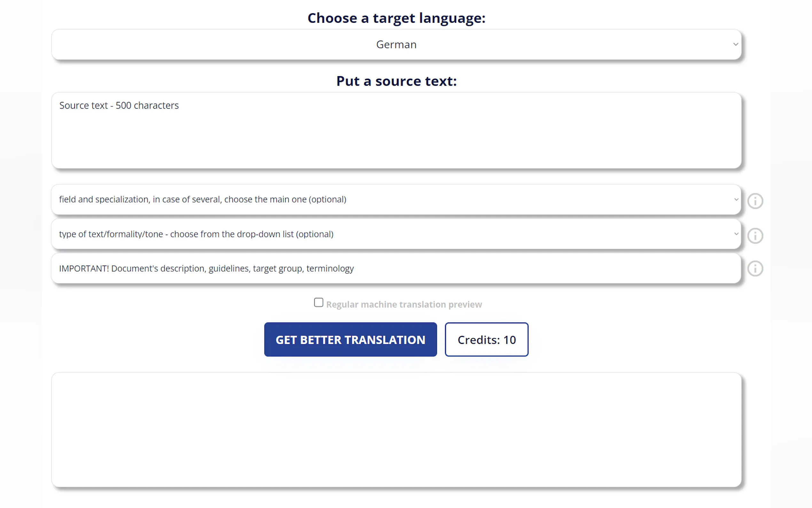The image size is (812, 508).
Task: Click inside the empty translation output box
Action: pyautogui.click(x=396, y=429)
